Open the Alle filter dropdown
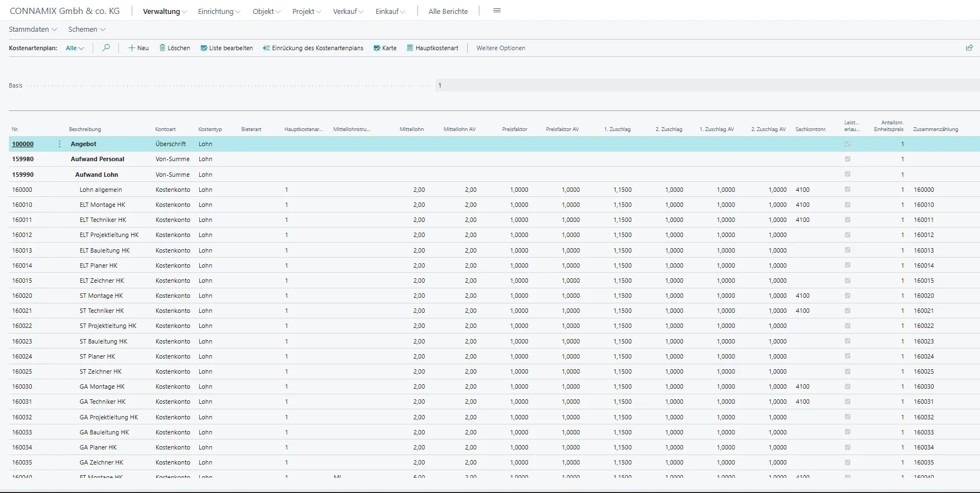980x493 pixels. (75, 48)
